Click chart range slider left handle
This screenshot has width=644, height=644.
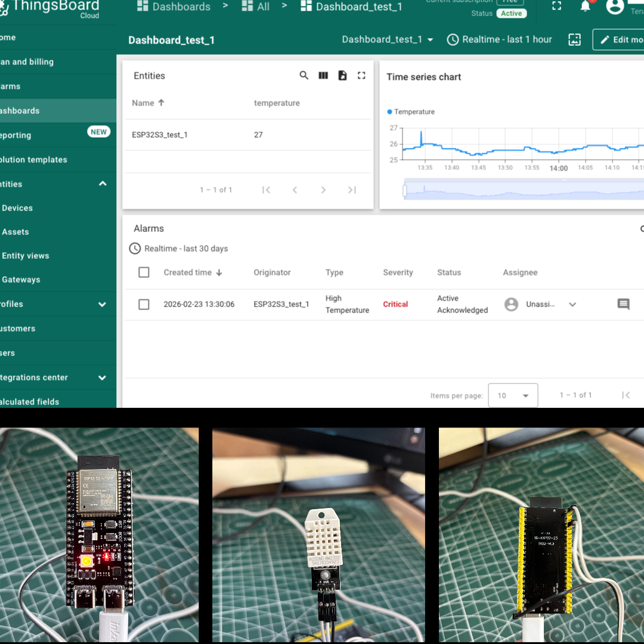404,191
